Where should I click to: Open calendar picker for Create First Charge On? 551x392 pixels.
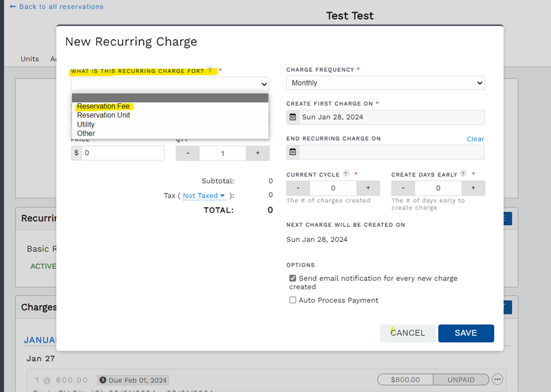pos(293,117)
